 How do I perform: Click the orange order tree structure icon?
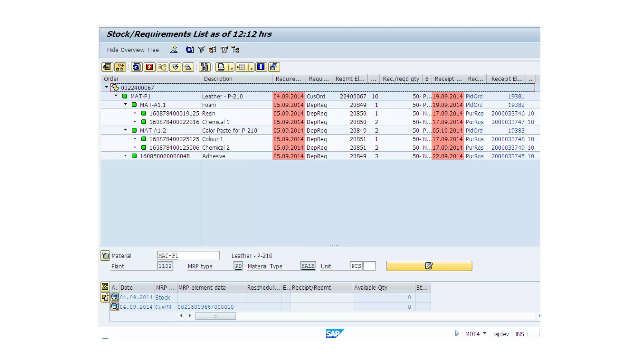(236, 49)
